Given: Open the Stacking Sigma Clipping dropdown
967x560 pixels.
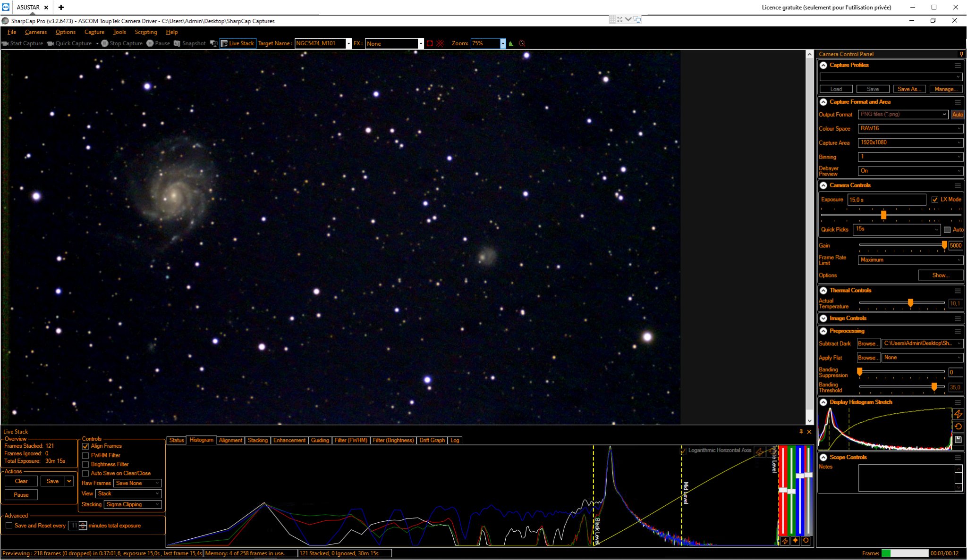Looking at the screenshot, I should [133, 504].
